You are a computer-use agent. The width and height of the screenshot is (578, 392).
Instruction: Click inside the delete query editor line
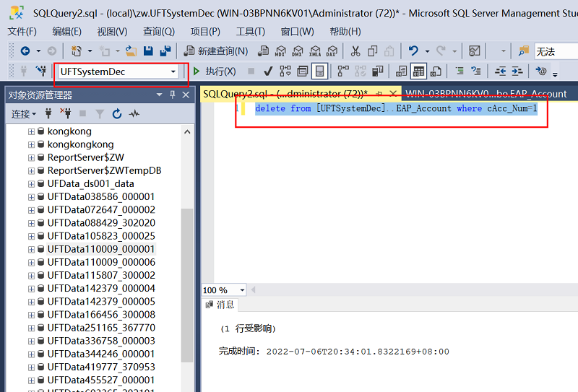point(396,108)
